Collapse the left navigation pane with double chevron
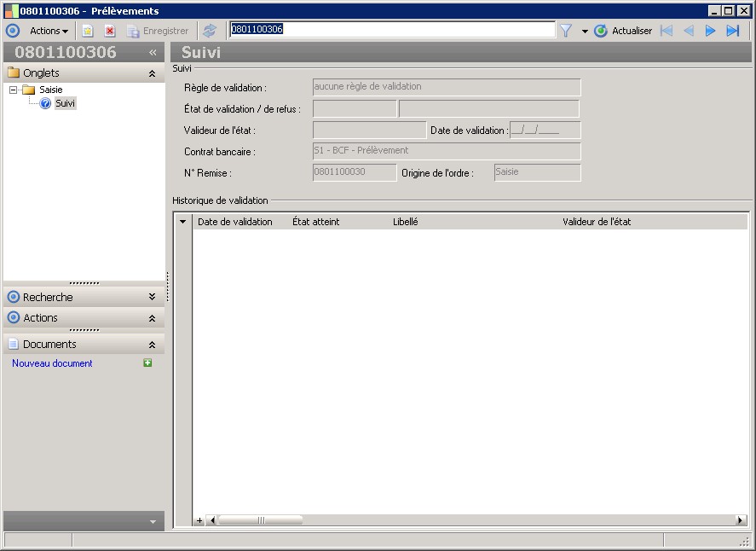 153,52
